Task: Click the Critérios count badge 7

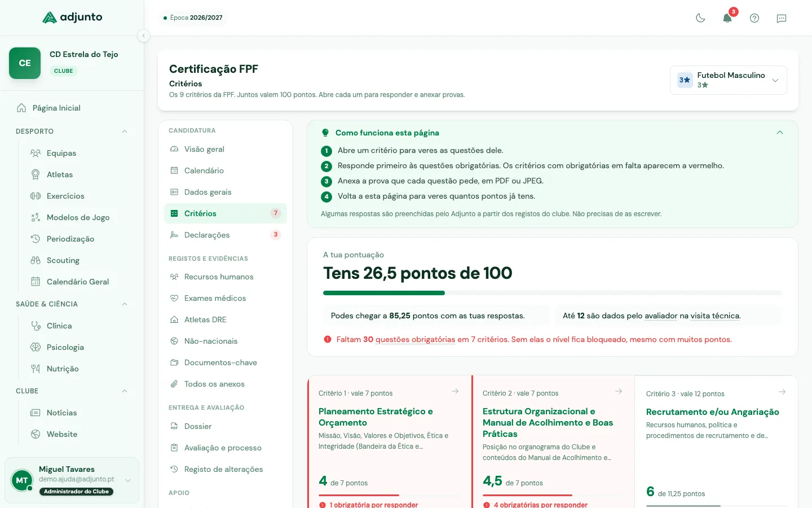Action: point(276,213)
